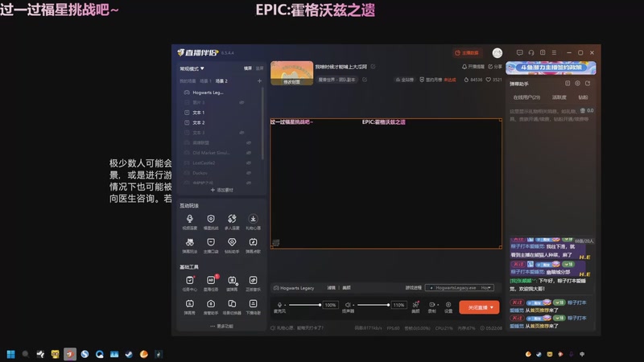Click the user avatar in title bar
This screenshot has width=644, height=362.
497,52
